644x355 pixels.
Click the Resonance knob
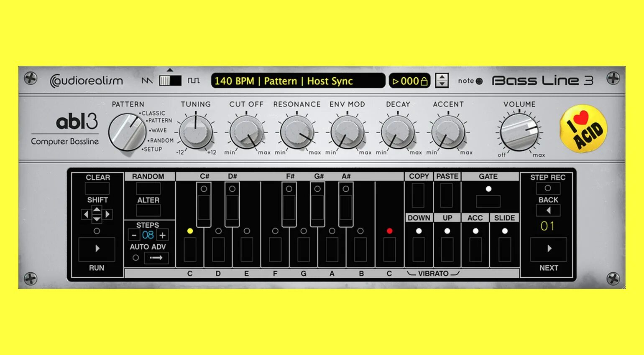pos(297,132)
